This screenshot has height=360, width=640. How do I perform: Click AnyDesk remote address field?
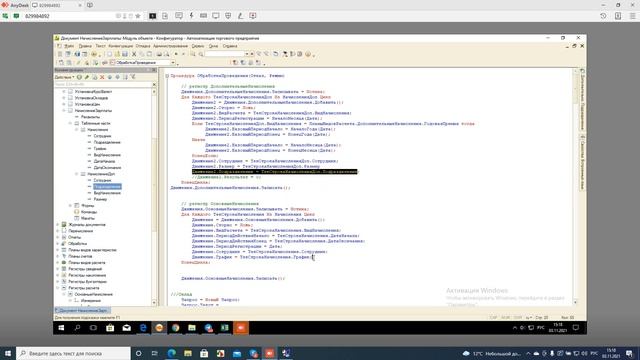(69, 16)
